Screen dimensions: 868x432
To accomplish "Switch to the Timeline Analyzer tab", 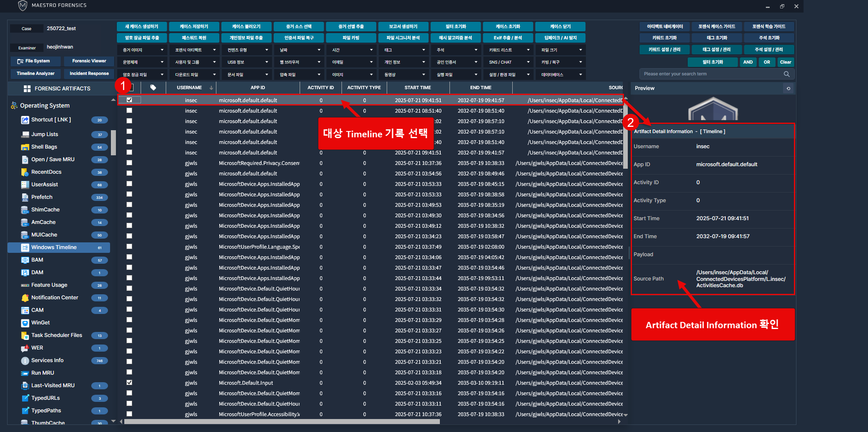I will point(36,74).
